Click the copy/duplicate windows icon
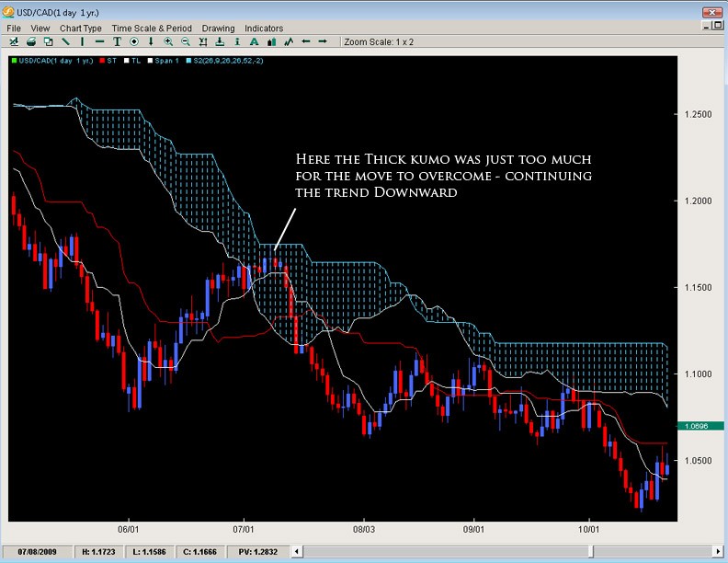 pos(49,41)
